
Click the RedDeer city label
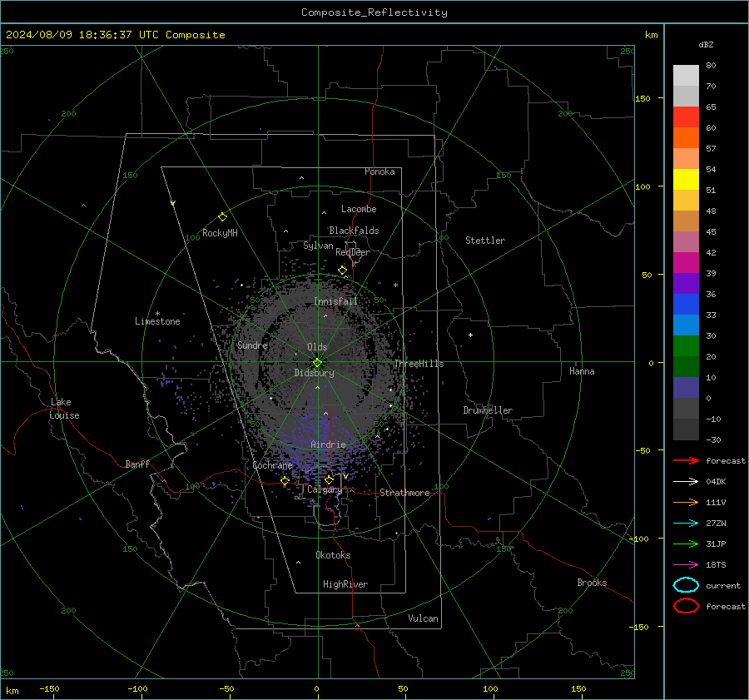[x=353, y=252]
